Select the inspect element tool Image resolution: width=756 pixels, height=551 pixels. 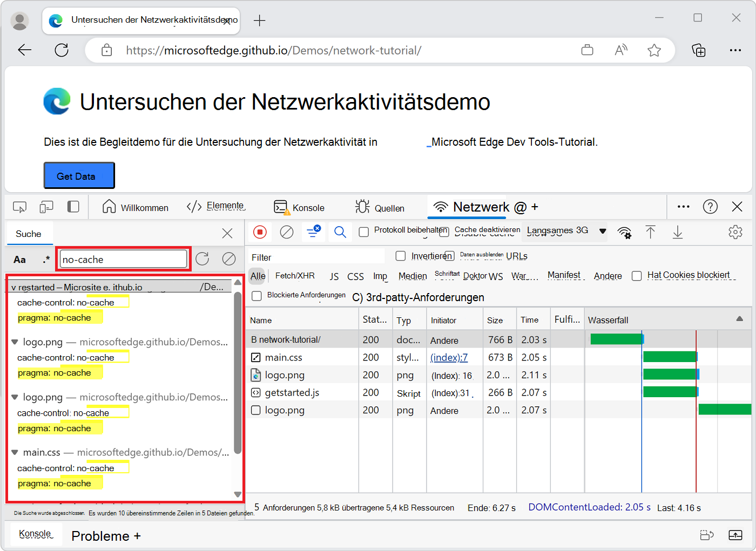[x=20, y=207]
